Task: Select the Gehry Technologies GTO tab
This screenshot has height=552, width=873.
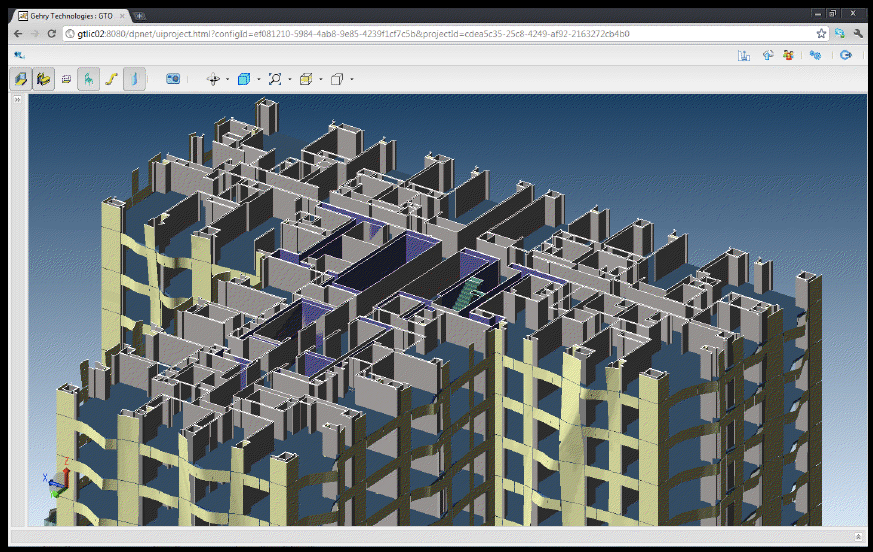Action: (x=71, y=16)
